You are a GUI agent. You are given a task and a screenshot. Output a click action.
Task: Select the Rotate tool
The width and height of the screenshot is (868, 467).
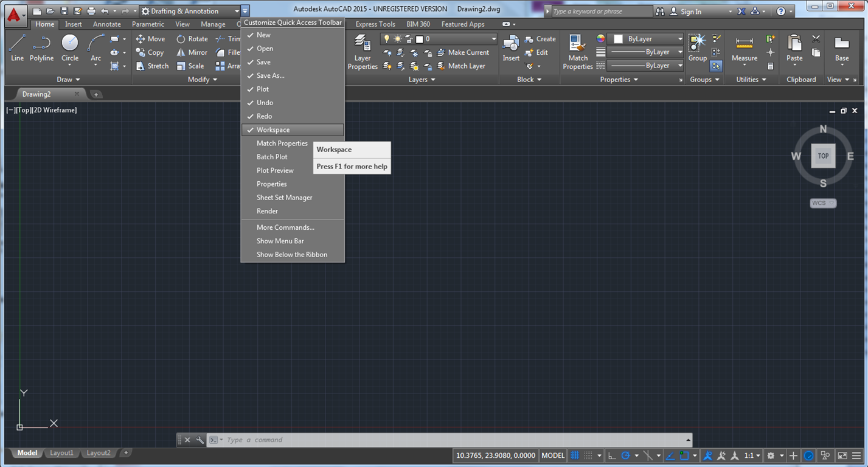click(x=192, y=39)
